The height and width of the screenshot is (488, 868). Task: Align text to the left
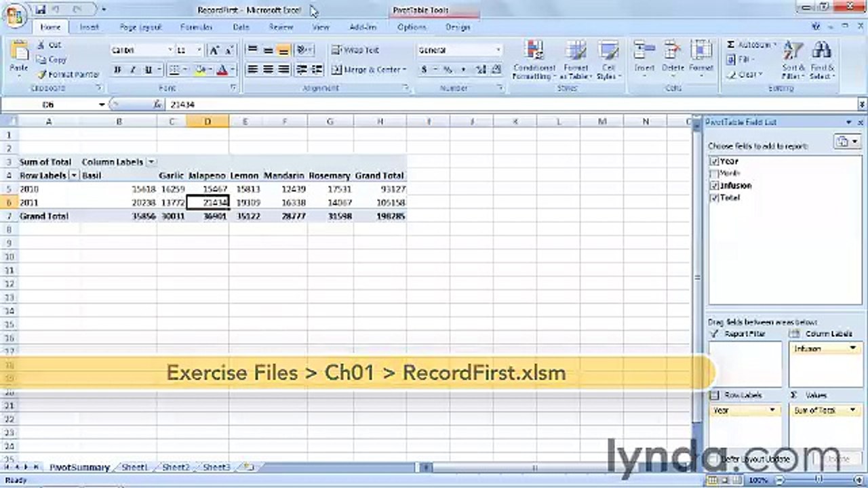(252, 70)
